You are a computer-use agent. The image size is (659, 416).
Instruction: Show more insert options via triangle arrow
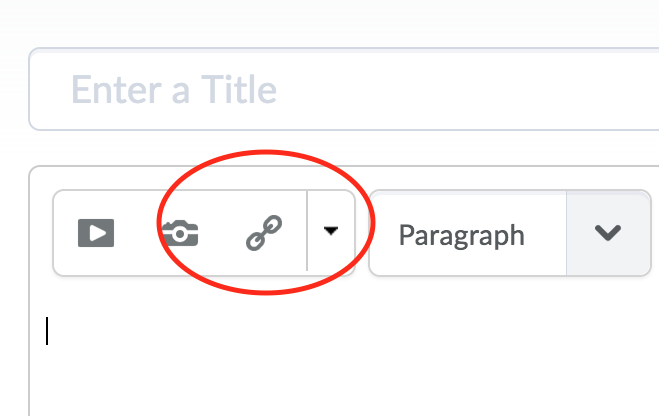331,232
